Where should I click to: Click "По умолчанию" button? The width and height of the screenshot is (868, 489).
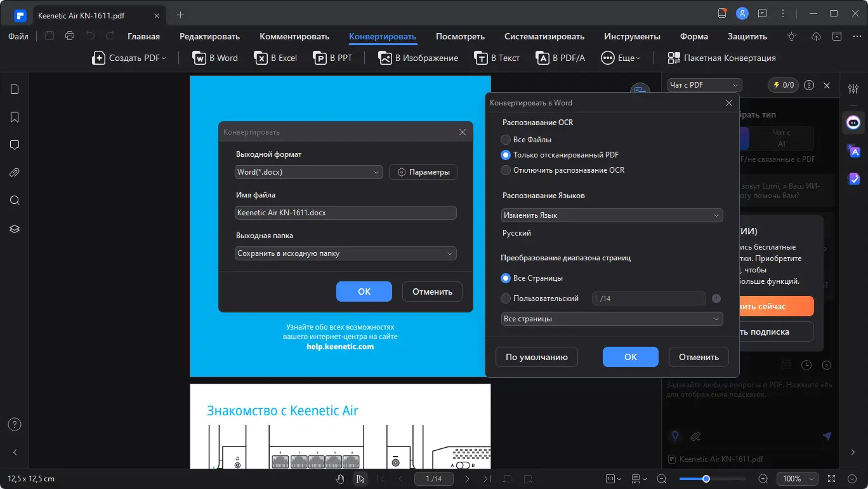coord(537,357)
